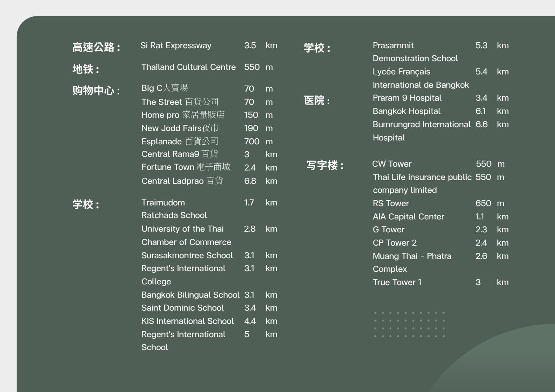
Task: Select Bumrungrad International Hospital entry
Action: click(x=421, y=131)
